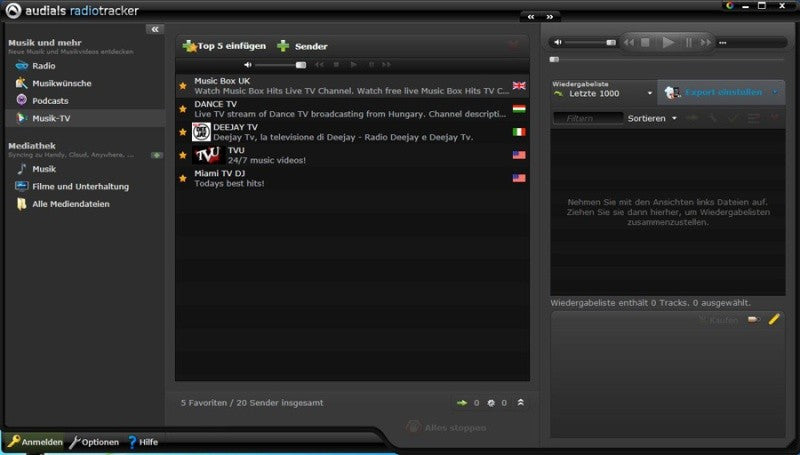Click Top 5 einfügen button

coord(224,46)
